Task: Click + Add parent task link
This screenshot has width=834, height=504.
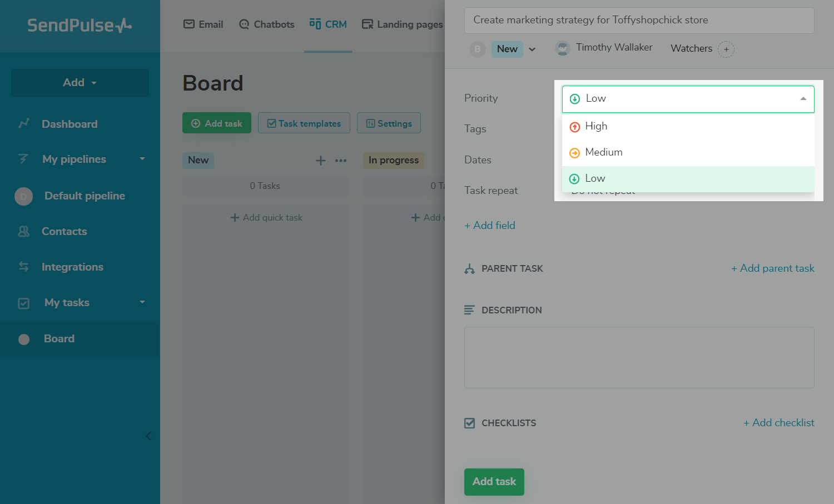Action: point(773,269)
